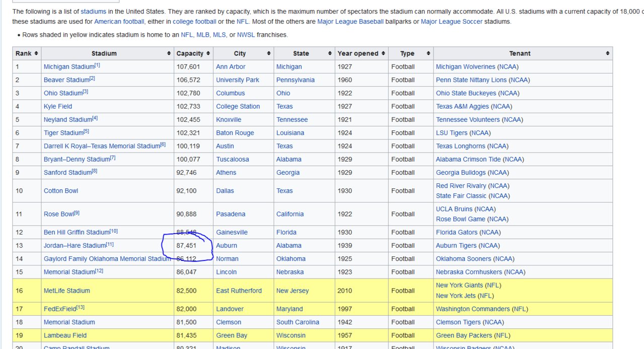The height and width of the screenshot is (349, 644).
Task: Sort table by City column arrows
Action: click(269, 53)
